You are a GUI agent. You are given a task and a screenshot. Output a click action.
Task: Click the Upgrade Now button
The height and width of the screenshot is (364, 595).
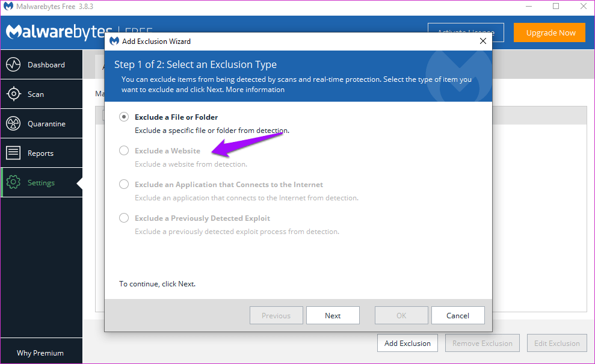[549, 32]
